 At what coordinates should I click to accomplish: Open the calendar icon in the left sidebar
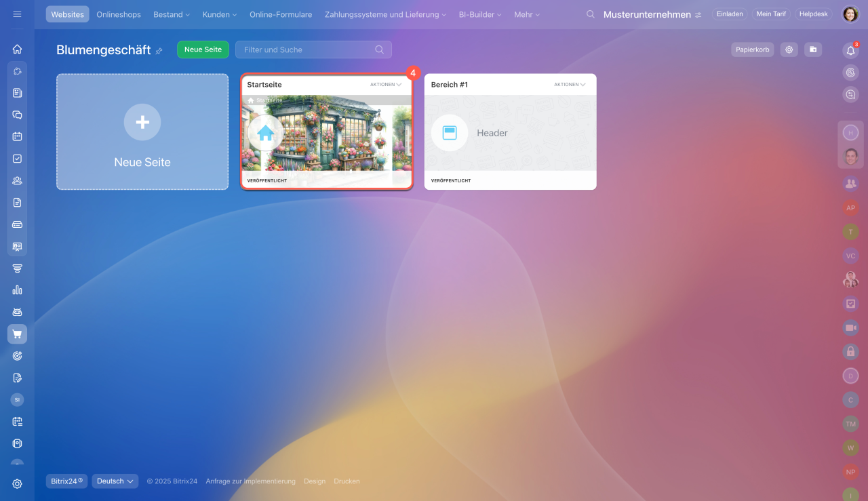pyautogui.click(x=17, y=136)
